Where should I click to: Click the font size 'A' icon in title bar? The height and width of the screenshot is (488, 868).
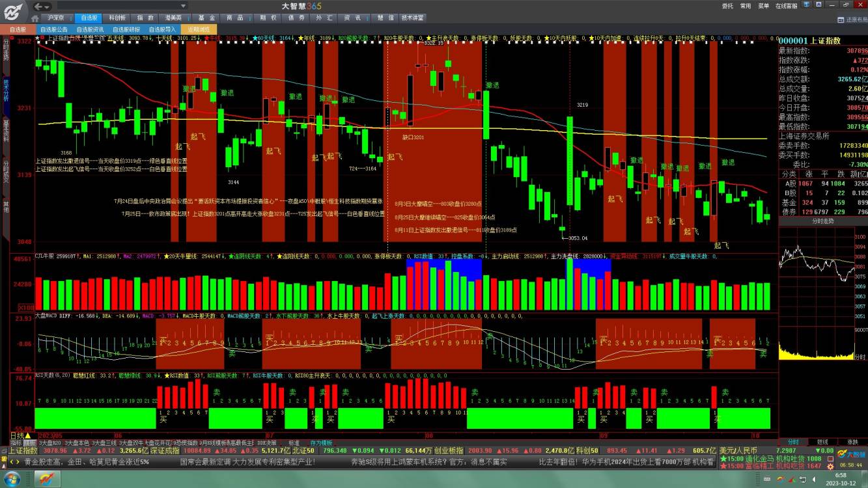[818, 5]
